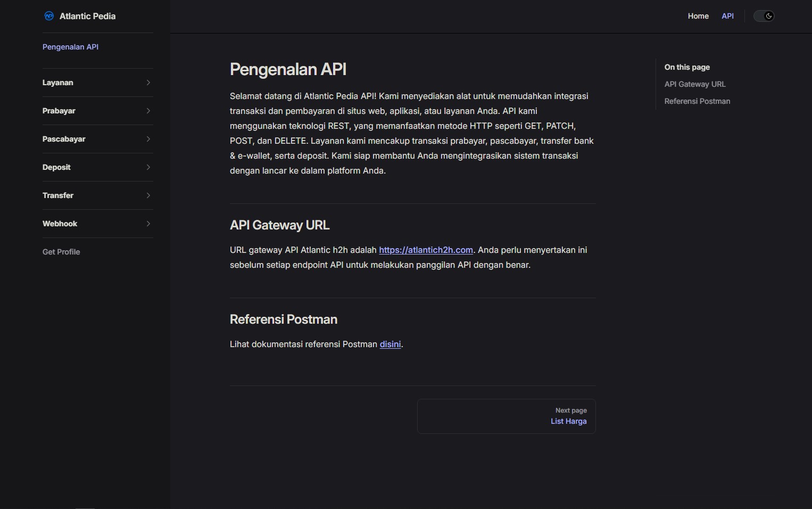Click the Webhook sidebar label

(x=60, y=224)
